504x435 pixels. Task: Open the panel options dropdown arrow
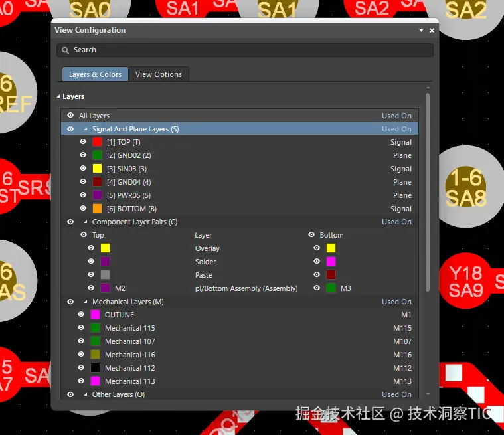(422, 31)
